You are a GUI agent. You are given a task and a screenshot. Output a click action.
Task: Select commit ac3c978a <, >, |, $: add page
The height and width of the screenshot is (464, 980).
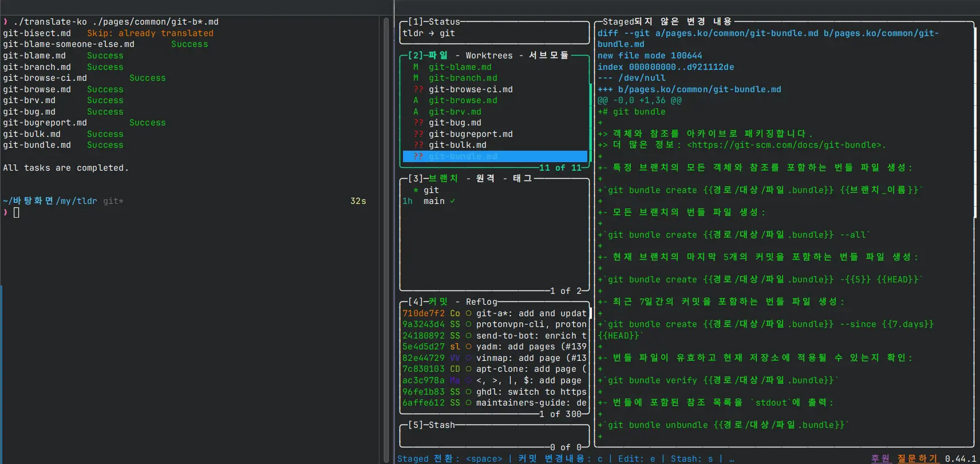(x=495, y=380)
